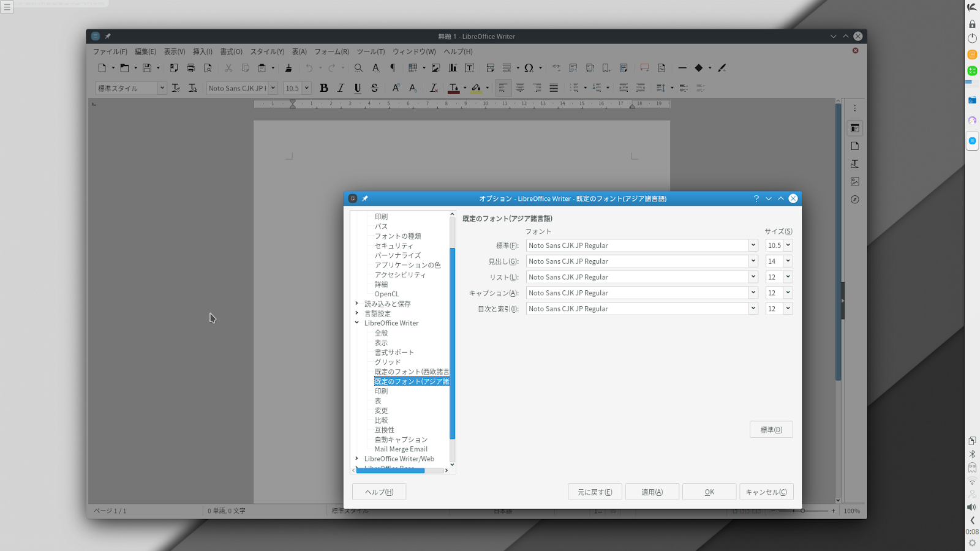Viewport: 980px width, 551px height.
Task: Open the size dropdown showing 10.5 in dialog
Action: pos(788,246)
